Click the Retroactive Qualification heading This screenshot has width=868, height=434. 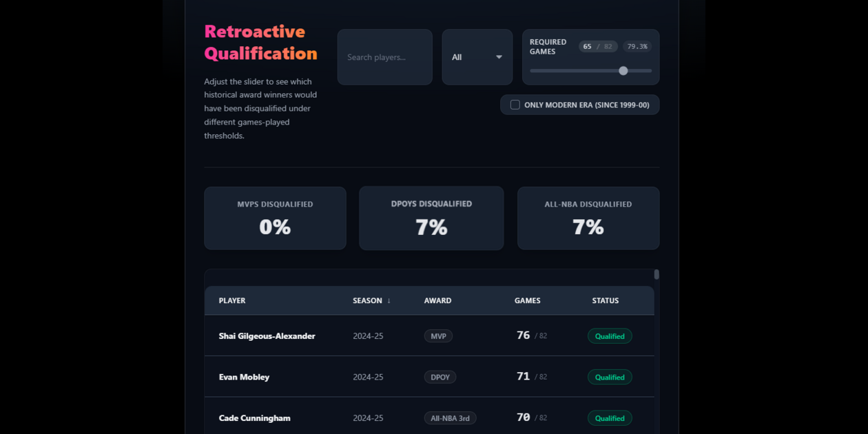(x=260, y=42)
